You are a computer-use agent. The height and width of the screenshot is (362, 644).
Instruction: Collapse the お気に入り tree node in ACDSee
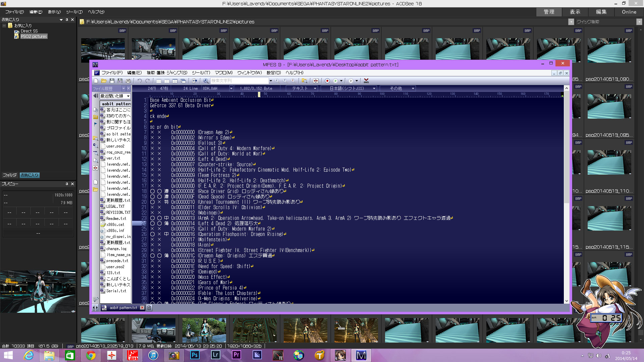(4, 25)
